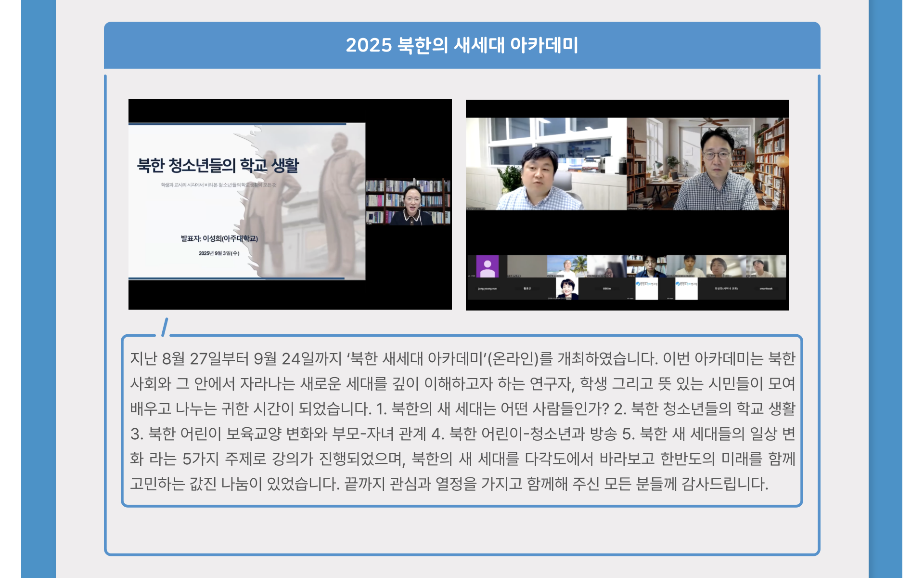Click the purple default avatar icon in participant strip
The width and height of the screenshot is (924, 578).
point(487,266)
